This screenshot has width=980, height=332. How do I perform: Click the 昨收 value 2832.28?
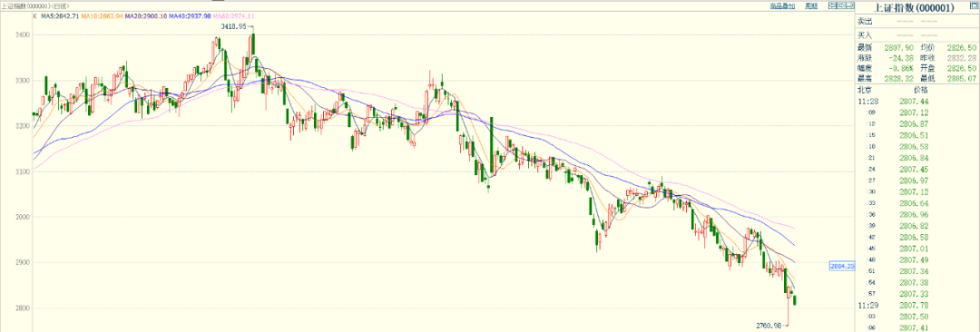(961, 57)
